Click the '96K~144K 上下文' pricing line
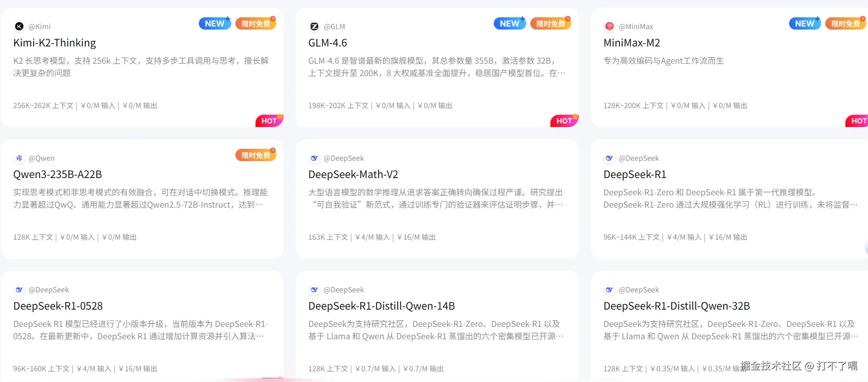Image resolution: width=868 pixels, height=382 pixels. click(x=675, y=237)
